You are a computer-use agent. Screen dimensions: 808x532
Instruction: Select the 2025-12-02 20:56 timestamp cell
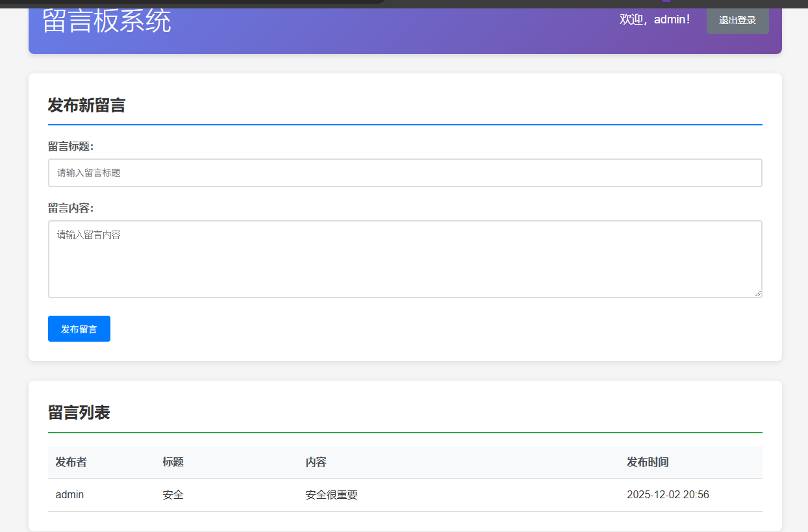pyautogui.click(x=668, y=495)
